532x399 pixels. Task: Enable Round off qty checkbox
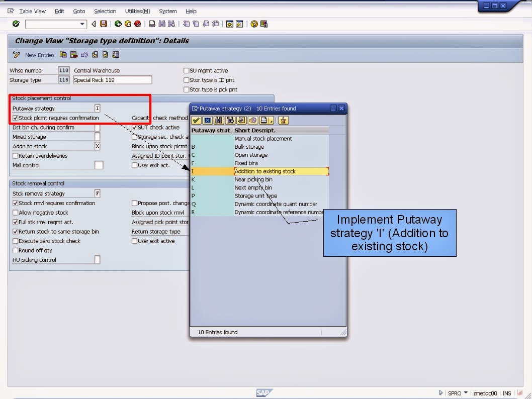coord(15,251)
